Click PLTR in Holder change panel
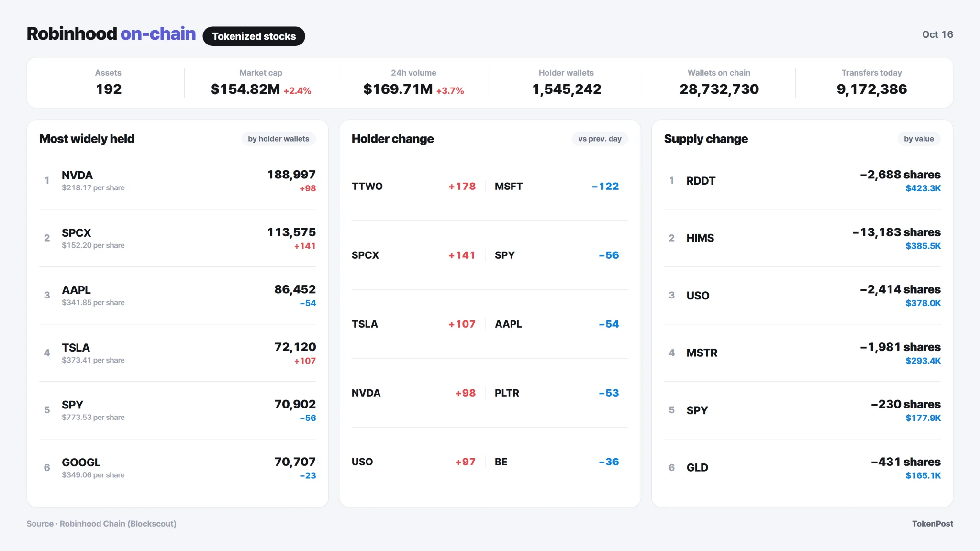Image resolution: width=980 pixels, height=551 pixels. coord(507,393)
